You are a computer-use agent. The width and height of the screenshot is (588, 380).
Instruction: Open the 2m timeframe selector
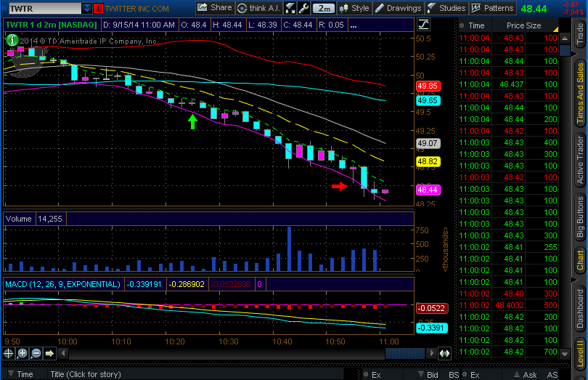tap(324, 8)
